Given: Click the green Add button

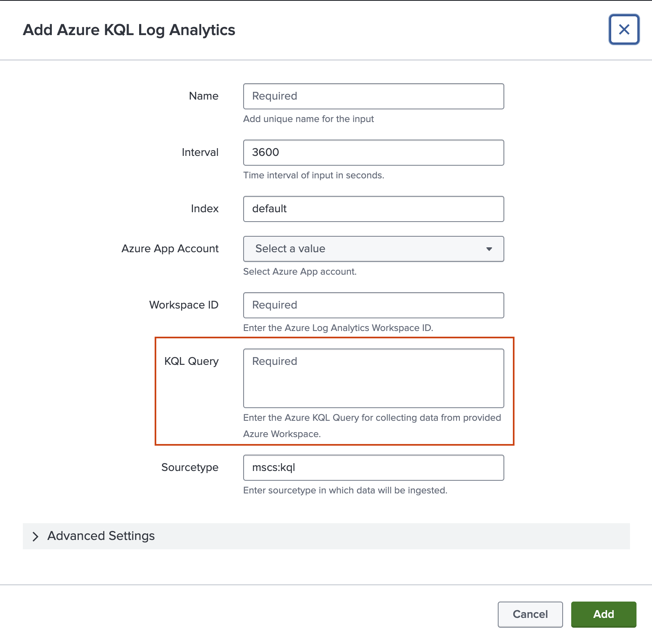Looking at the screenshot, I should (x=603, y=614).
